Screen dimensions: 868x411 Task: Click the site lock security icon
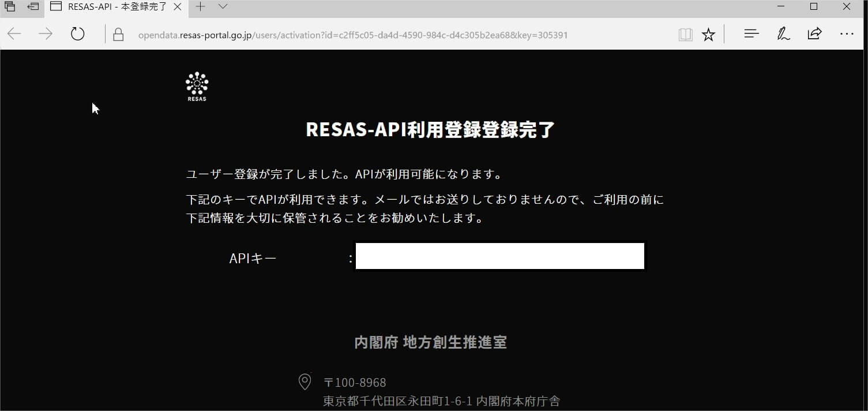coord(118,35)
